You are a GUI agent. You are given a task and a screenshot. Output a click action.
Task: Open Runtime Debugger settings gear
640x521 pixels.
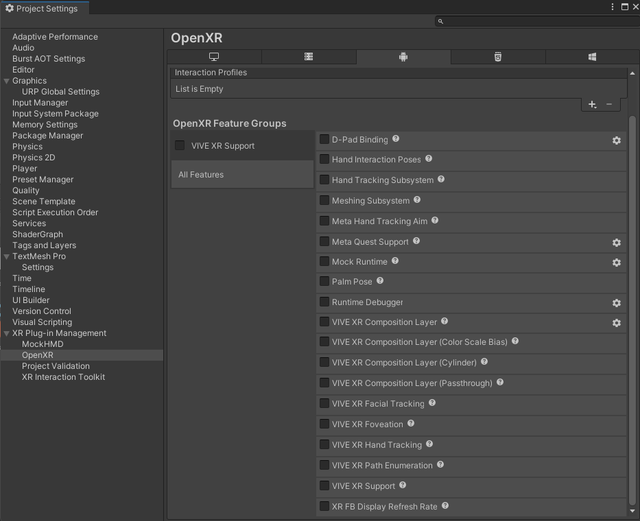tap(616, 303)
